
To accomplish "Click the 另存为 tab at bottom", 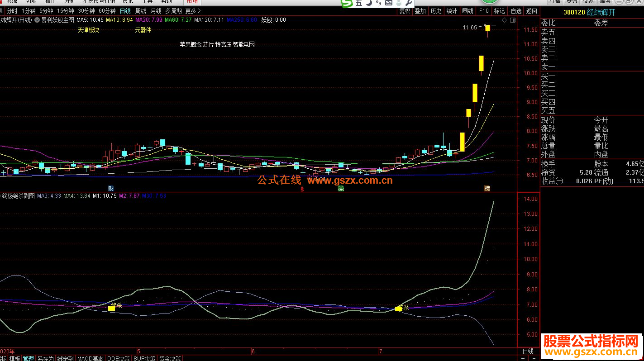I will 45,358.
